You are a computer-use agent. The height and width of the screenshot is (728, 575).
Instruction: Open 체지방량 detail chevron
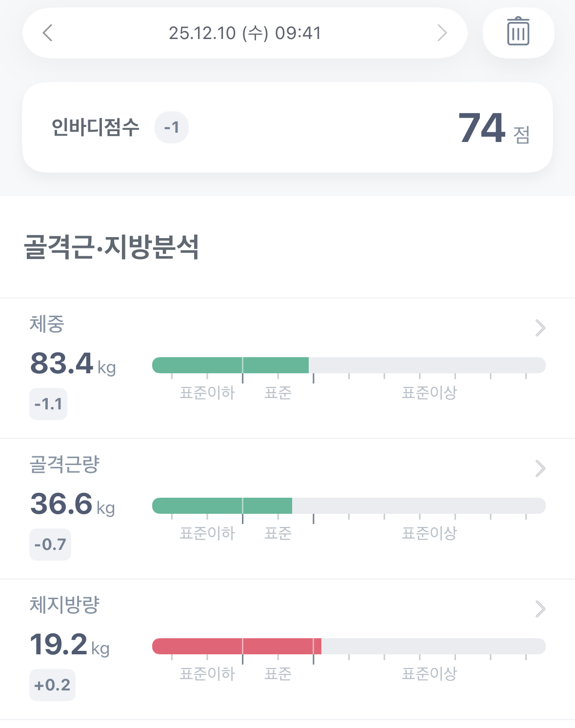pos(540,609)
